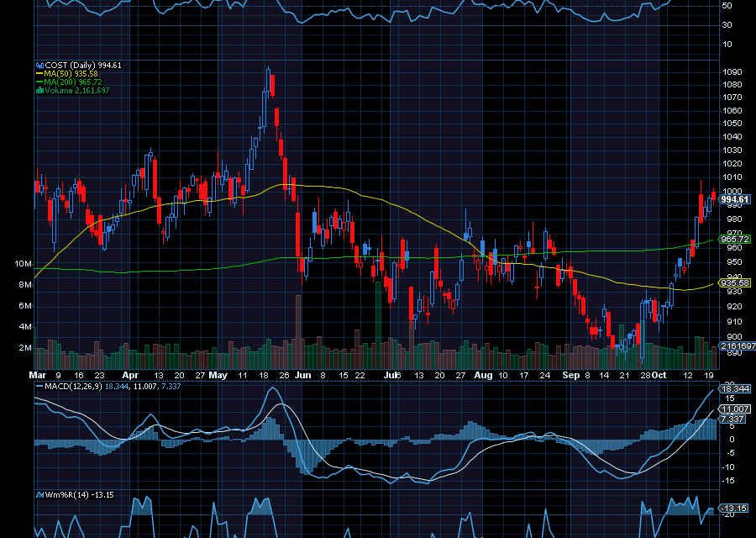The height and width of the screenshot is (538, 756).
Task: Click the 994.61 last-price tag on the price axis
Action: (735, 199)
